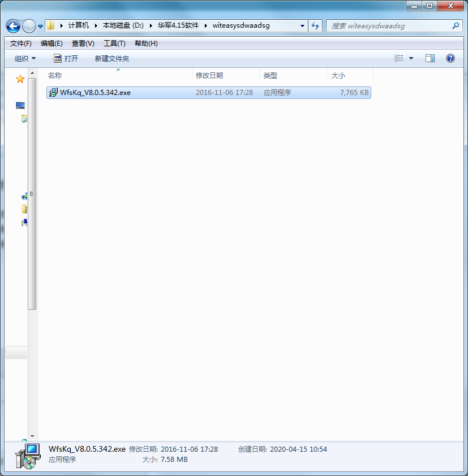The image size is (468, 476).
Task: Click the navigation pane scrollbar thumb
Action: pos(32,194)
